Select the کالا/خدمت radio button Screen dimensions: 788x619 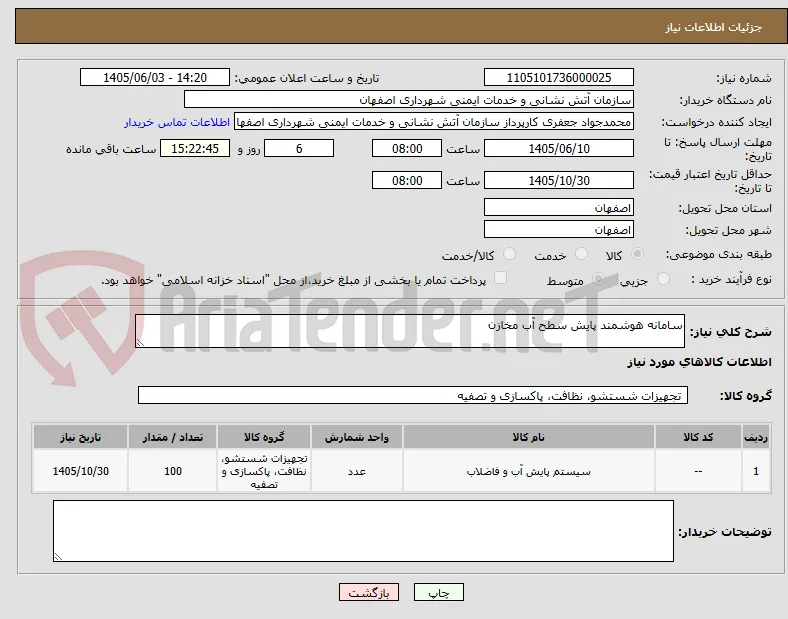(x=510, y=254)
